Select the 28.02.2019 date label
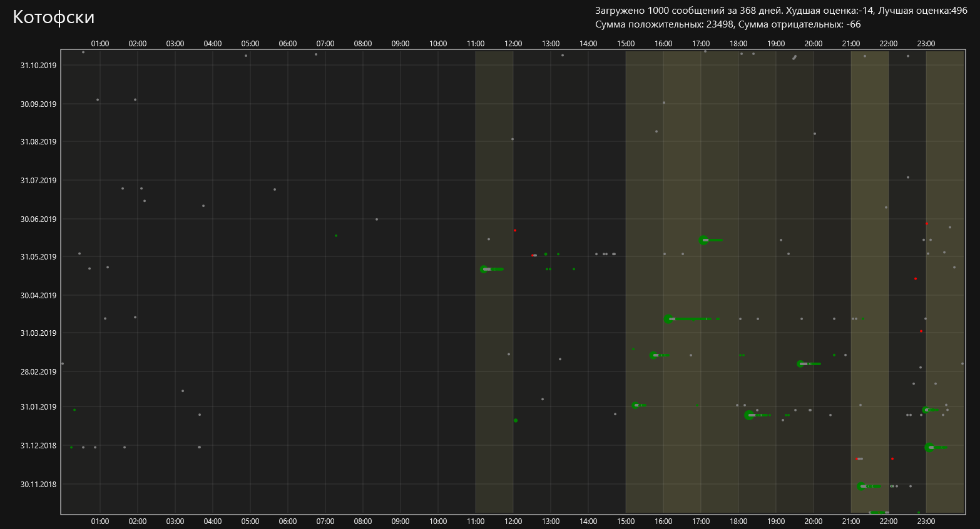This screenshot has height=529, width=980. [x=38, y=371]
